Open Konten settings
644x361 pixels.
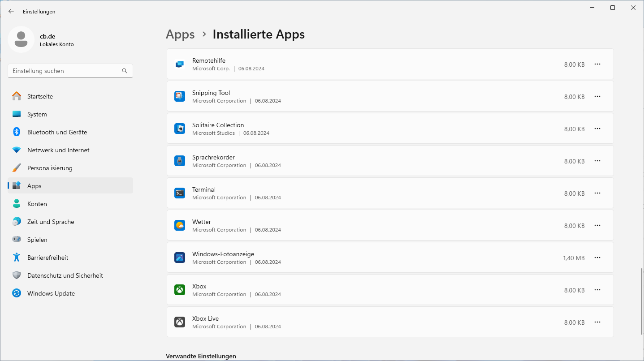[70, 204]
